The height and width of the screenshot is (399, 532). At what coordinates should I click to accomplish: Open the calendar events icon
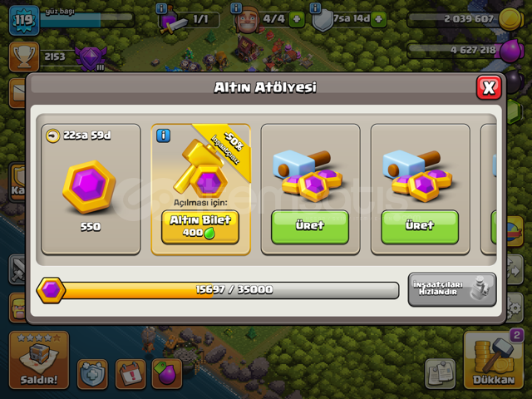[131, 374]
